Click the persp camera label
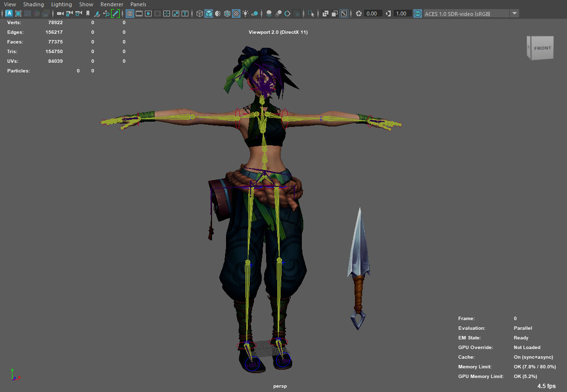 click(x=280, y=386)
